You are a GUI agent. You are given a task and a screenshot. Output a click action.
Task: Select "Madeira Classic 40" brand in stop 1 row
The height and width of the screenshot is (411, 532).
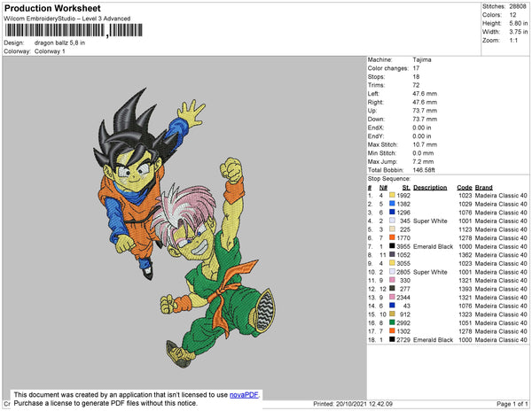tap(501, 196)
